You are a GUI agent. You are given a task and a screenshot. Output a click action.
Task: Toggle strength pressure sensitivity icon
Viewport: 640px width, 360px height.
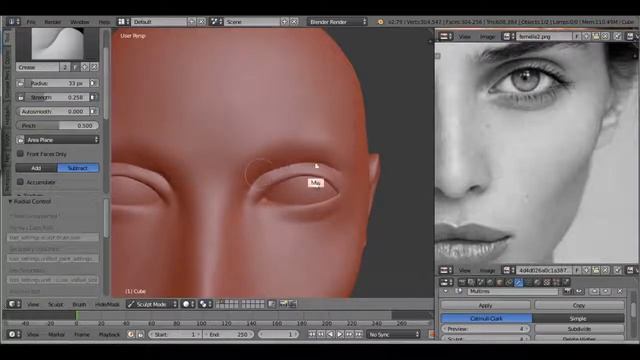[x=93, y=97]
